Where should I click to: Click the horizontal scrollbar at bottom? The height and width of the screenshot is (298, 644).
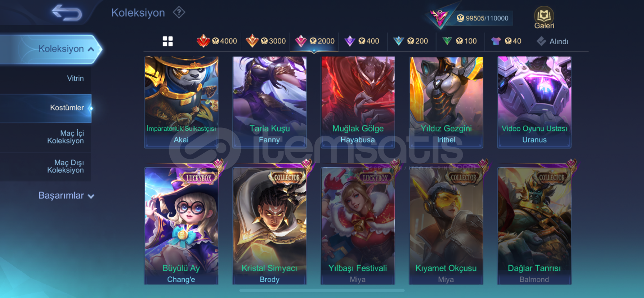[322, 290]
